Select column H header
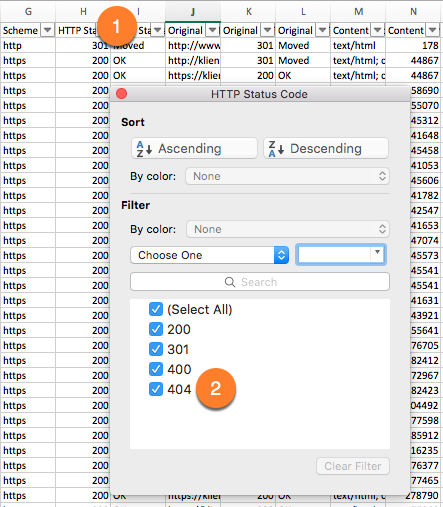 (x=83, y=12)
